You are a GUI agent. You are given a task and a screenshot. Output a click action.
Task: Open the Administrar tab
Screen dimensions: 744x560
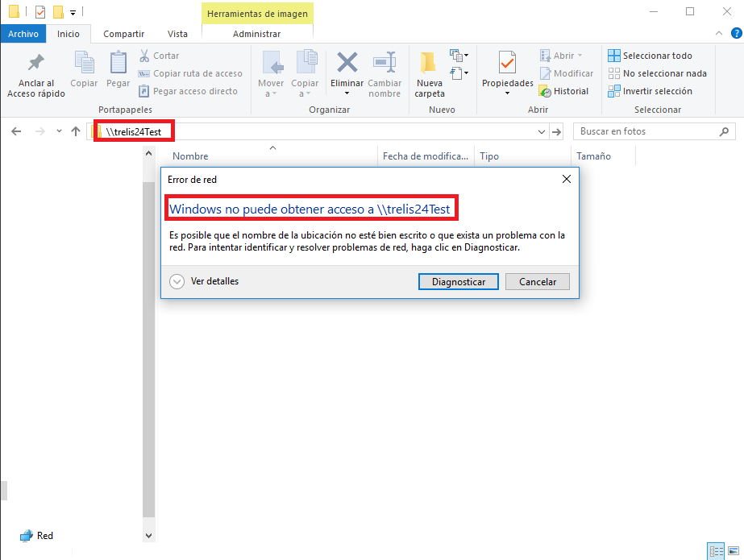(x=256, y=34)
